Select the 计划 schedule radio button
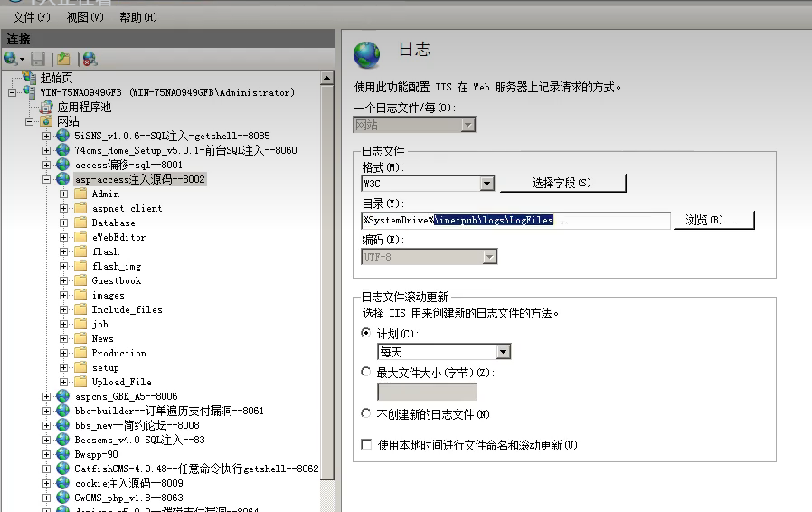The image size is (812, 512). pos(366,333)
